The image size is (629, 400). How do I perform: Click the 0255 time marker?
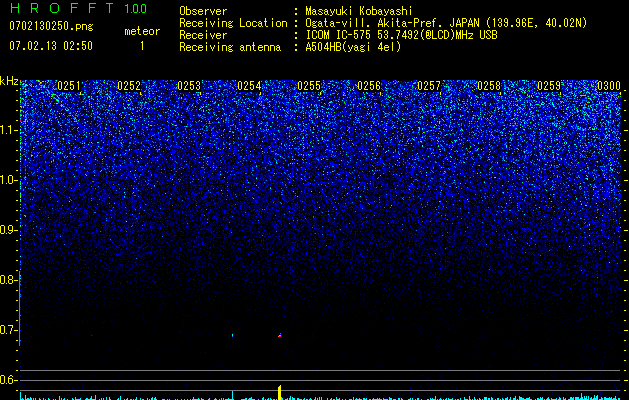tap(309, 86)
